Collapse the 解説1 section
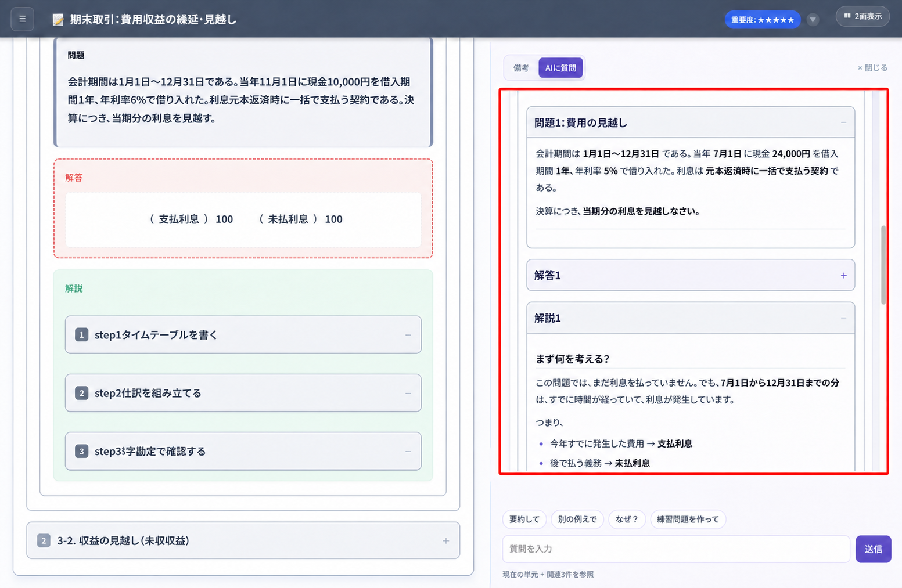 (x=843, y=318)
